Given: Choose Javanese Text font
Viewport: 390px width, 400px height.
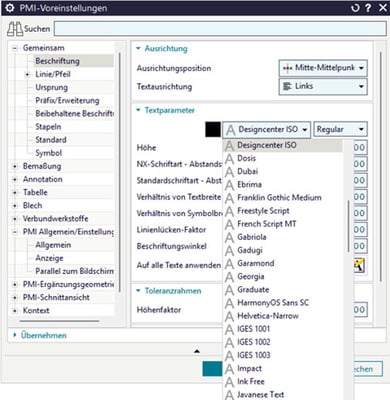Looking at the screenshot, I should [283, 395].
